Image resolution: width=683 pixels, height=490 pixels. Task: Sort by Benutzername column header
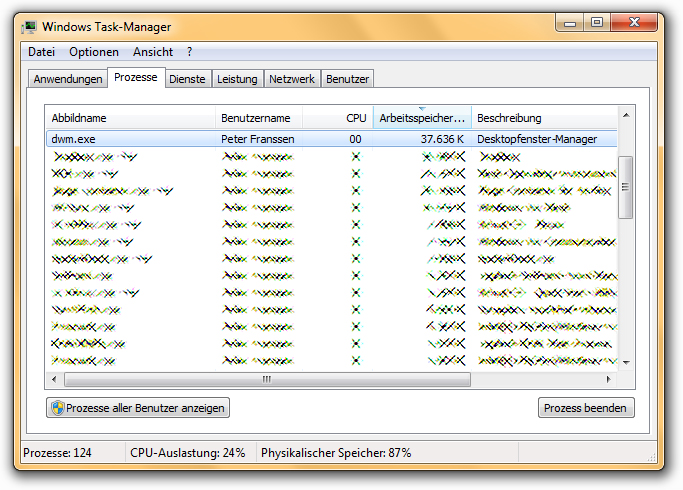[x=259, y=118]
